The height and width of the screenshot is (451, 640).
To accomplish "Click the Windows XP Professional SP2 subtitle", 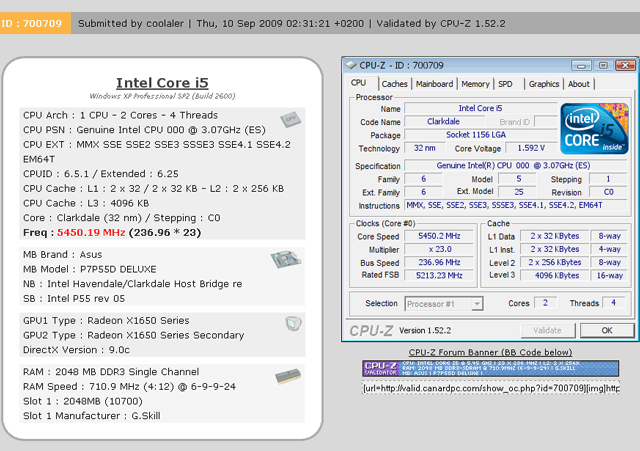I will click(x=162, y=96).
